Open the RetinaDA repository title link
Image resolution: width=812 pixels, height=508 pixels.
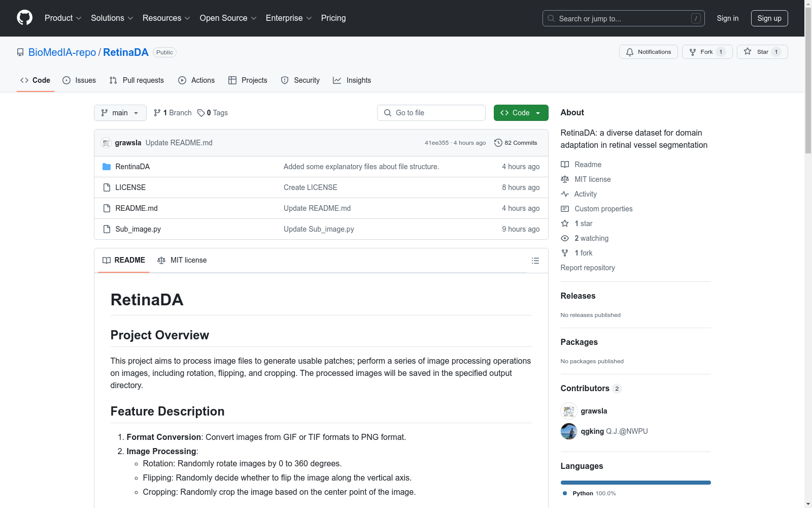pyautogui.click(x=126, y=52)
